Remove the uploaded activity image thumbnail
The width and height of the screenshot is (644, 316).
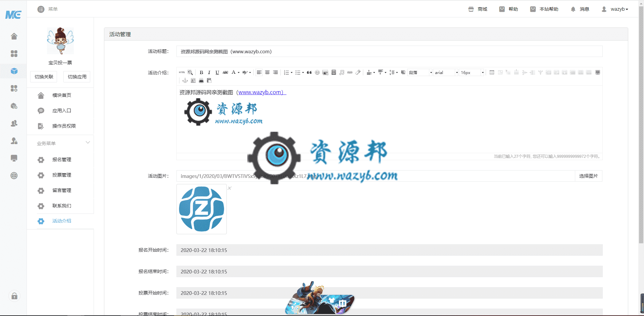(230, 188)
